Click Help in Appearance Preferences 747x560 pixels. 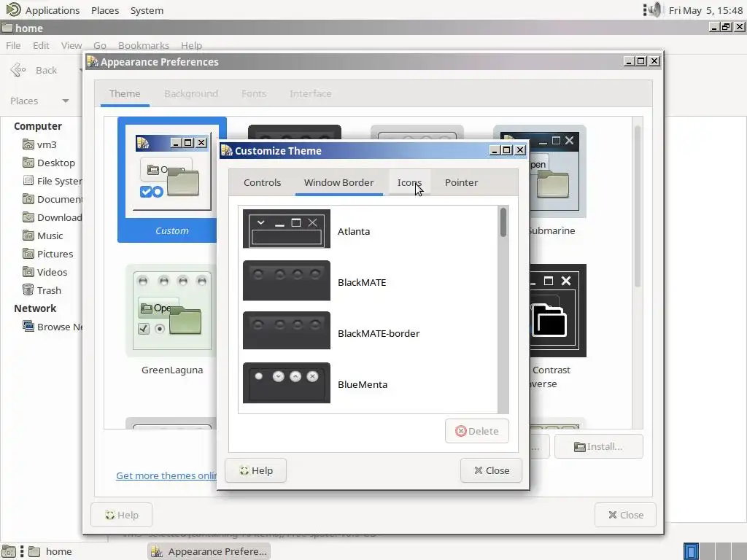click(x=122, y=515)
